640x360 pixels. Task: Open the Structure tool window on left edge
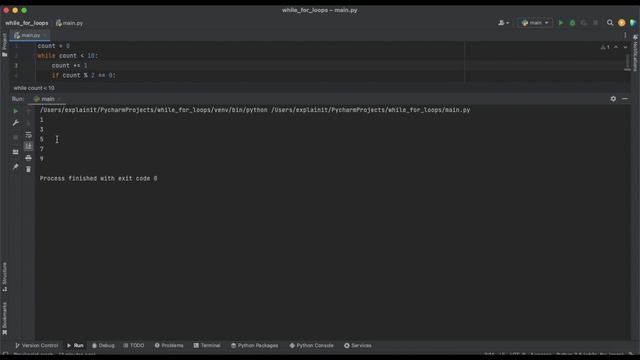point(4,277)
